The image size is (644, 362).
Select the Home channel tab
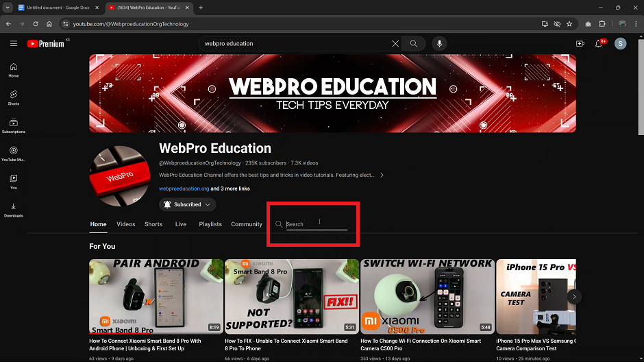(98, 224)
